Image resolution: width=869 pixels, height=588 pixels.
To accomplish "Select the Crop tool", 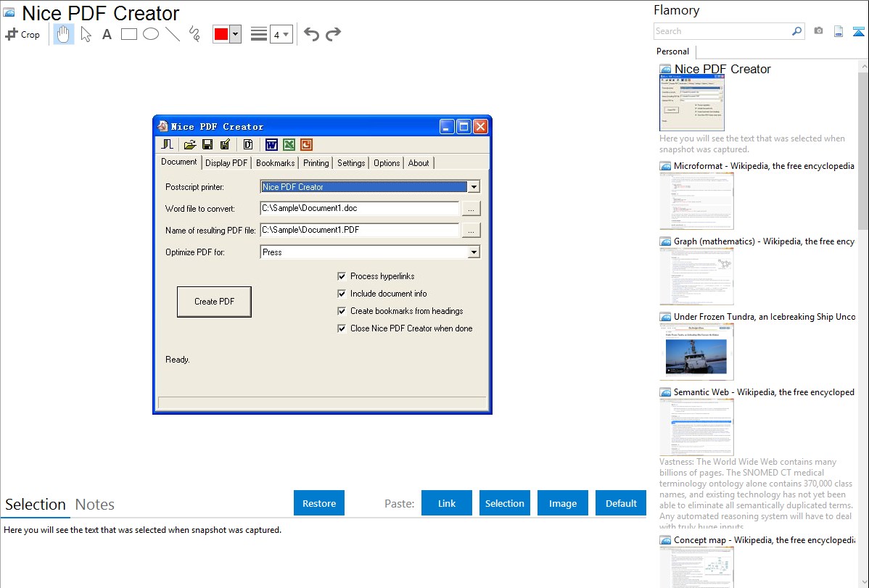I will click(22, 34).
